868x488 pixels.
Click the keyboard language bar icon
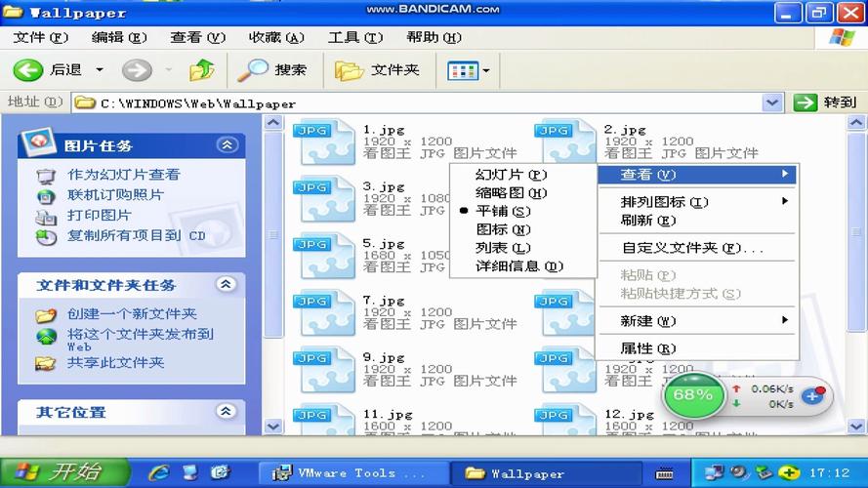(x=664, y=473)
